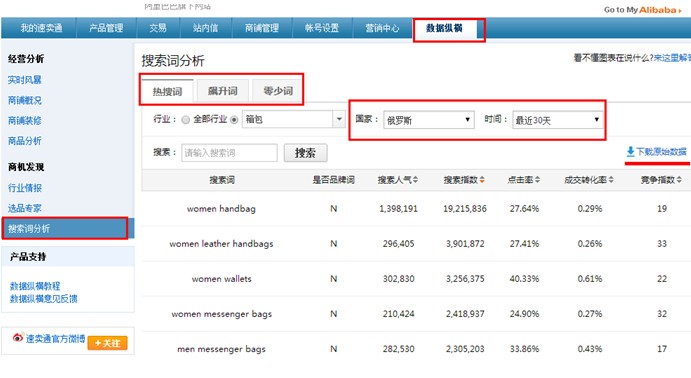Screen dimensions: 691x378
Task: Click the 搜索 button
Action: point(305,153)
